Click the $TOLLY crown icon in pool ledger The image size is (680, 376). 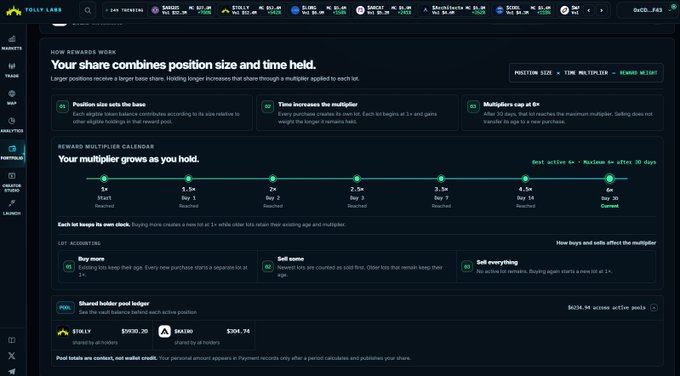[x=63, y=332]
